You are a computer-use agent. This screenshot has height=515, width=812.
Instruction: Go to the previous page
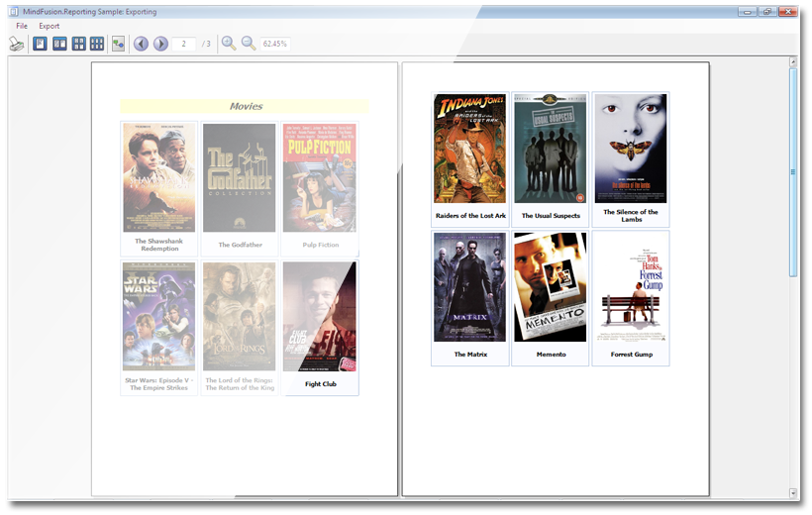(x=141, y=44)
